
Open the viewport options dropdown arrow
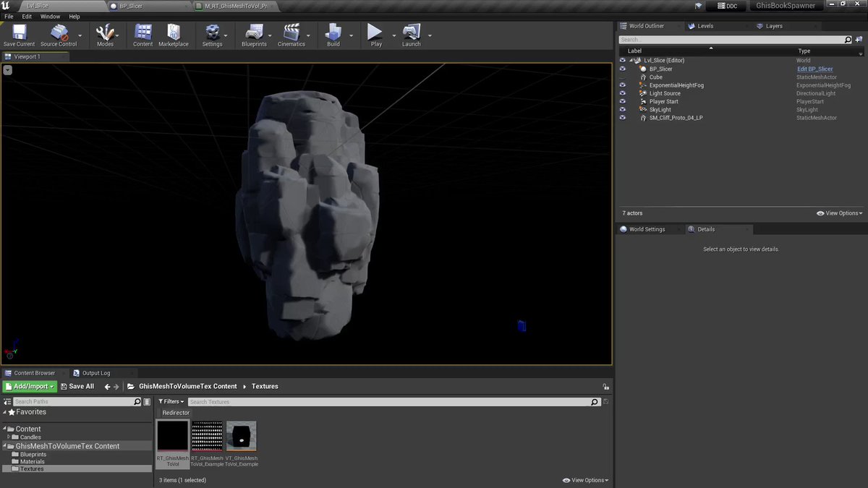[7, 70]
